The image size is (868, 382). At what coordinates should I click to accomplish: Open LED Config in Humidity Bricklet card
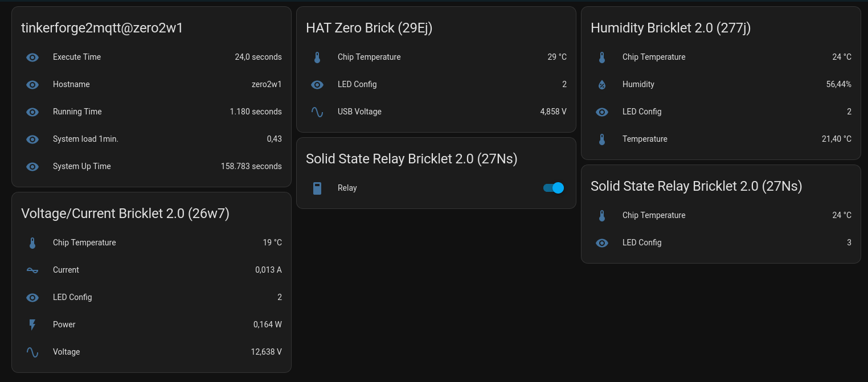tap(642, 112)
